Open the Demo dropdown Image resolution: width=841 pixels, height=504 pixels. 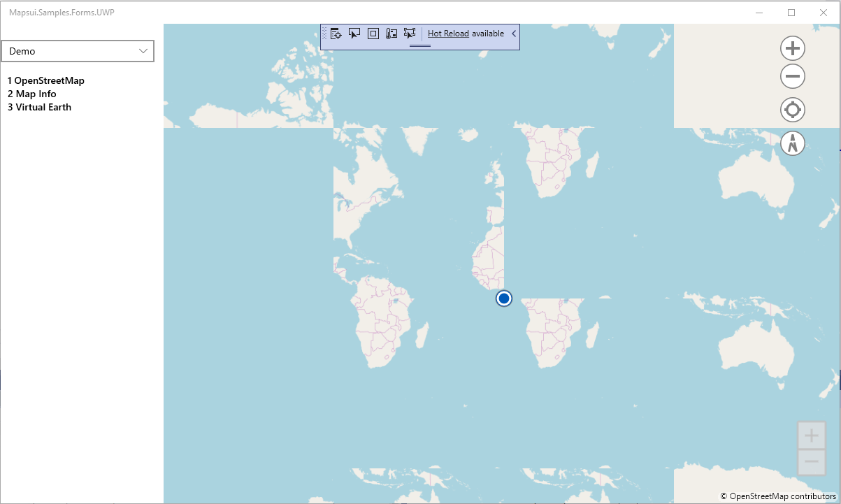[78, 50]
